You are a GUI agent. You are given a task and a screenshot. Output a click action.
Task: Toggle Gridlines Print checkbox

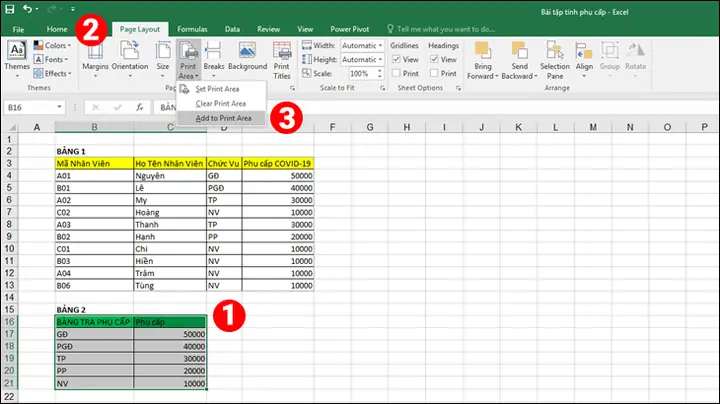pyautogui.click(x=396, y=73)
